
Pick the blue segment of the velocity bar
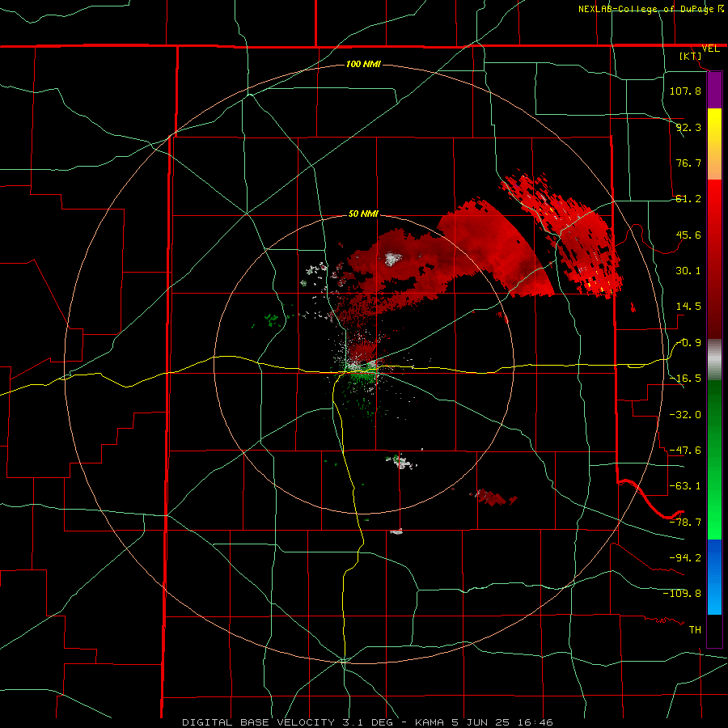click(714, 577)
